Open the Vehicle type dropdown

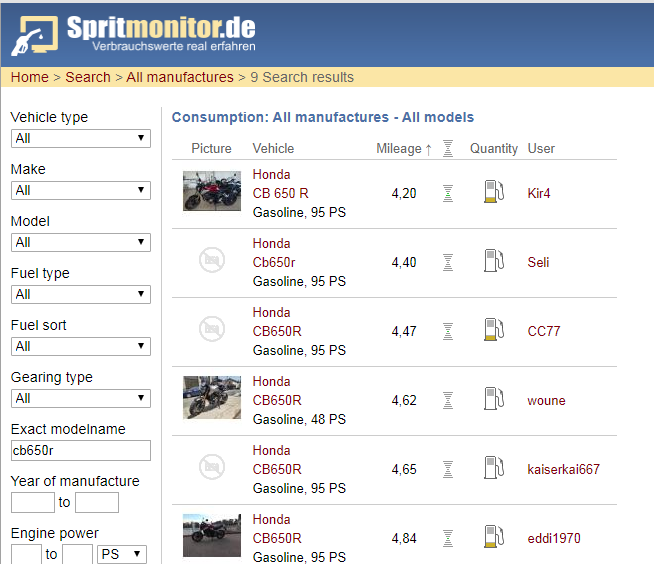81,138
